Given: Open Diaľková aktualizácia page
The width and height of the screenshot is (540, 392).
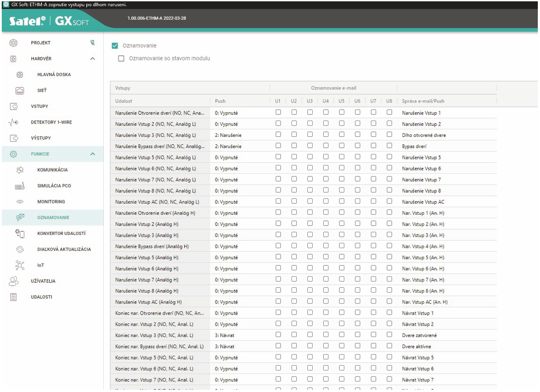Looking at the screenshot, I should coord(64,249).
